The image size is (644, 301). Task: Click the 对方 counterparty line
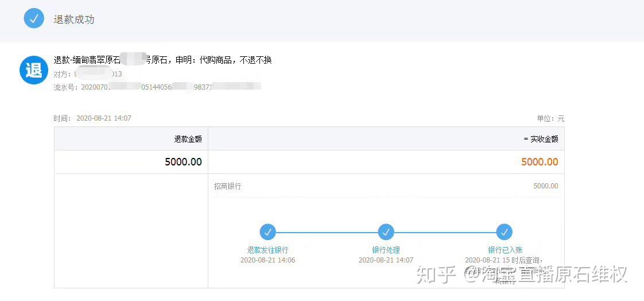88,74
